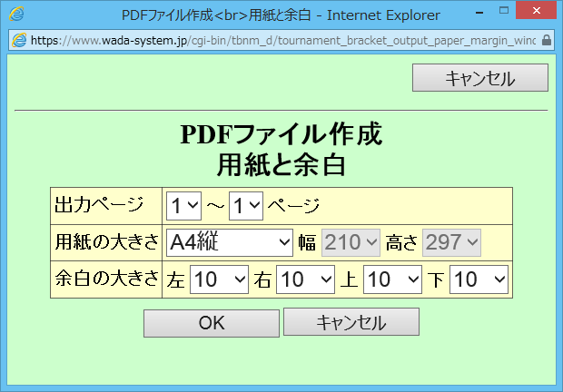Click the page icon in address bar
563x392 pixels.
pos(19,40)
